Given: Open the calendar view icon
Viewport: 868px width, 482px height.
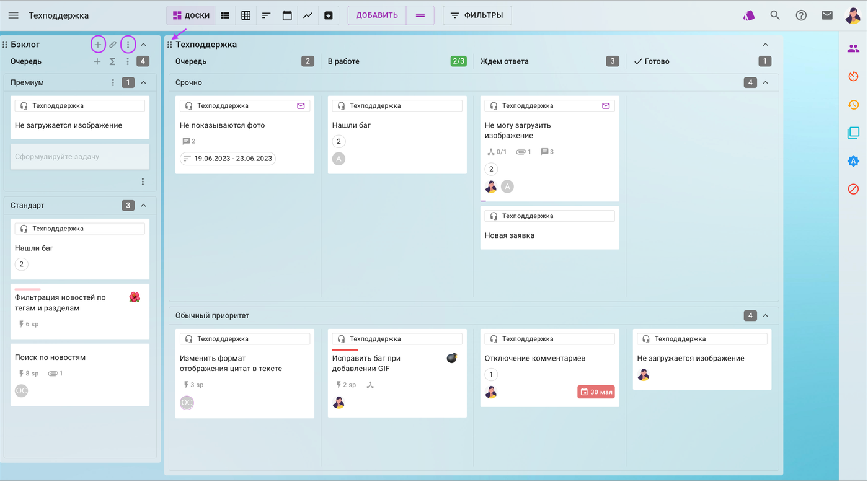Looking at the screenshot, I should pyautogui.click(x=287, y=15).
